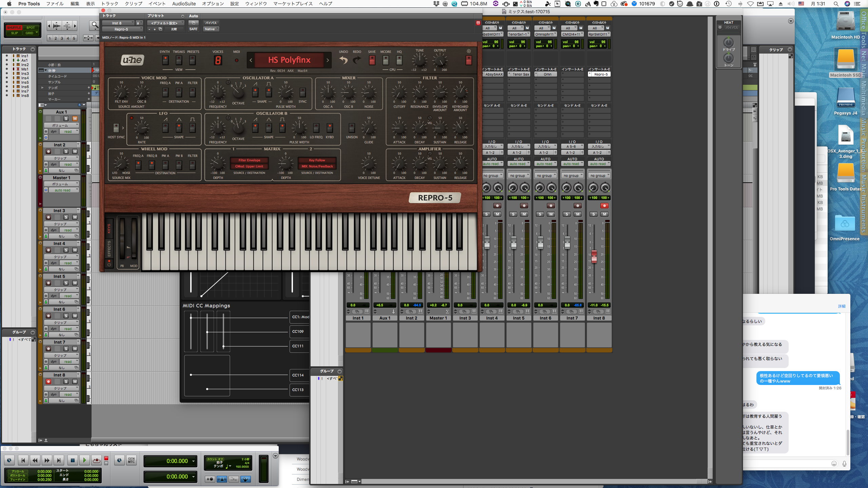Viewport: 868px width, 488px height.
Task: Toggle the Repro-5 TWEAKS view switch
Action: [179, 60]
